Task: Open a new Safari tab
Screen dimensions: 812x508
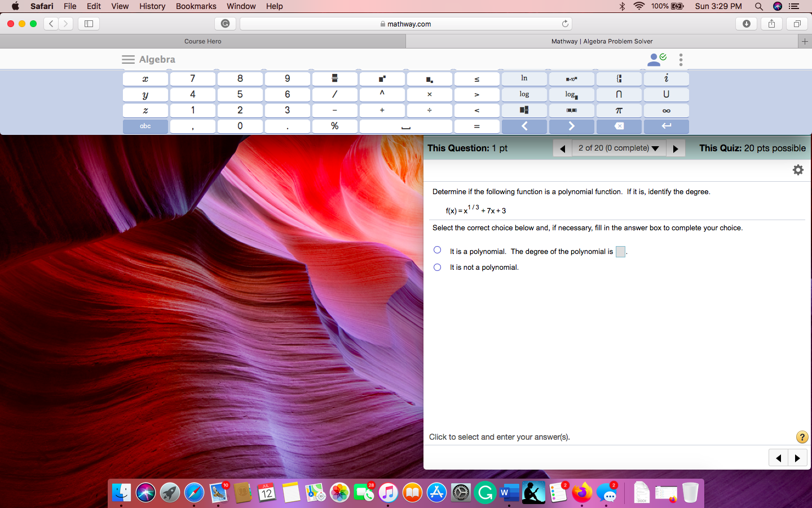Action: point(805,41)
